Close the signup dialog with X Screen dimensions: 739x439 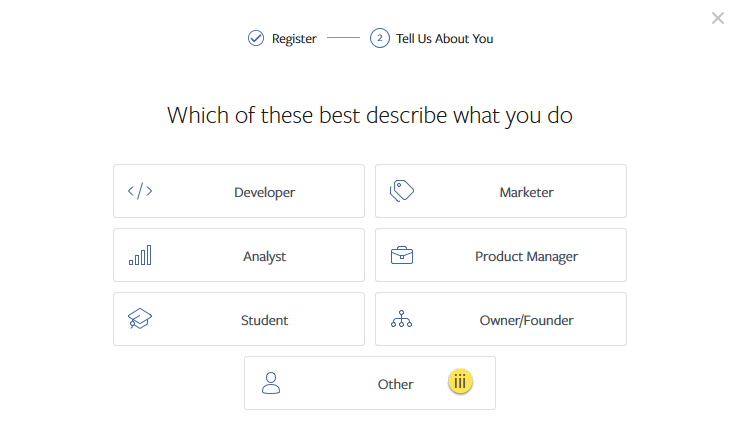[x=718, y=18]
